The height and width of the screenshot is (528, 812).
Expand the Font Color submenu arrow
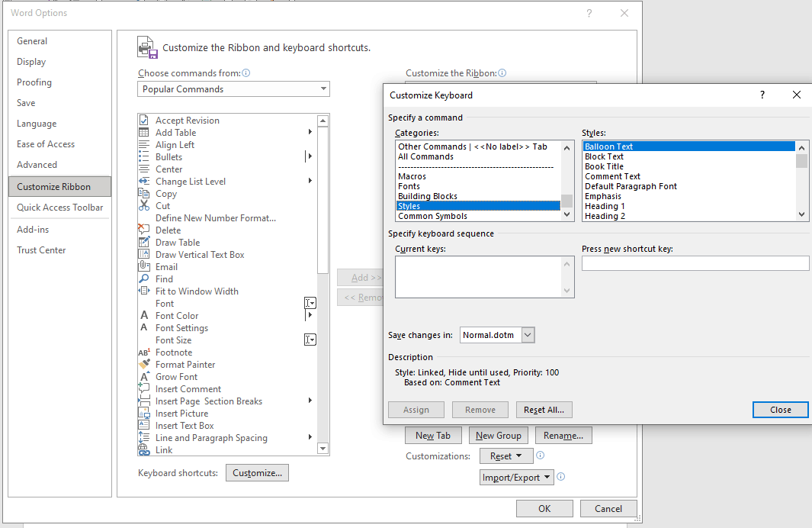[x=310, y=314]
